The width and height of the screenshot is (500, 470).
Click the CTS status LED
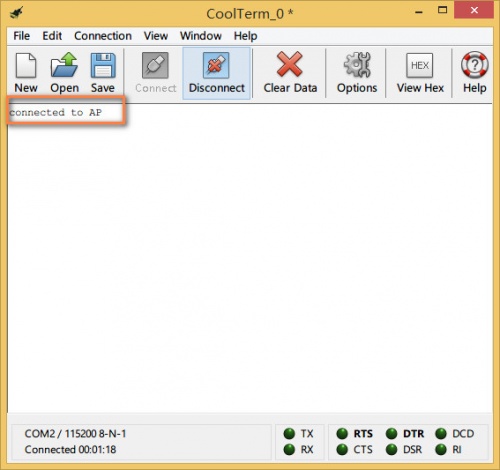click(342, 449)
